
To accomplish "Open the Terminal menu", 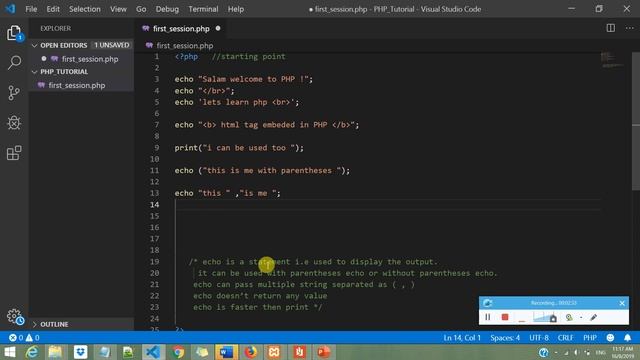I will 203,9.
